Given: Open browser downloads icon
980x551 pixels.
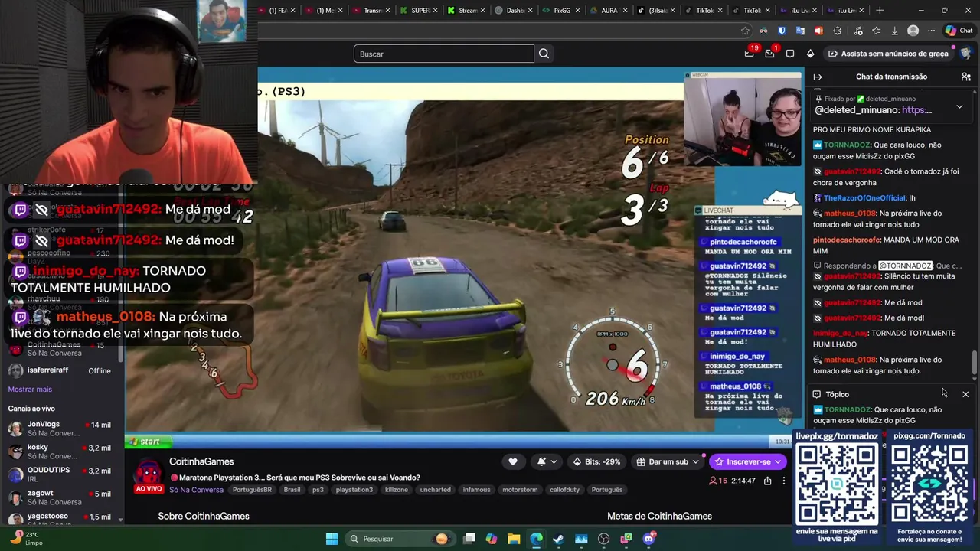Looking at the screenshot, I should point(894,31).
